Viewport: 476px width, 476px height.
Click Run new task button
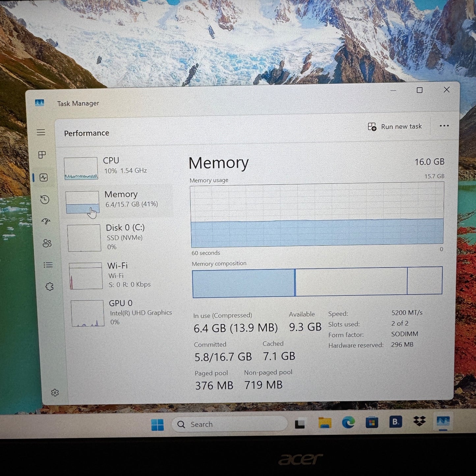tap(395, 127)
